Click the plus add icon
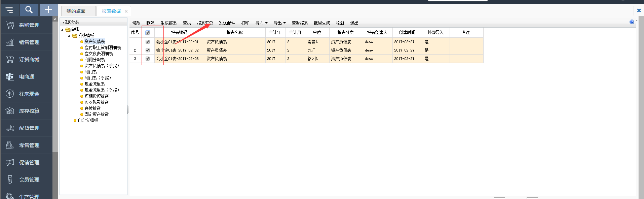 [x=48, y=10]
